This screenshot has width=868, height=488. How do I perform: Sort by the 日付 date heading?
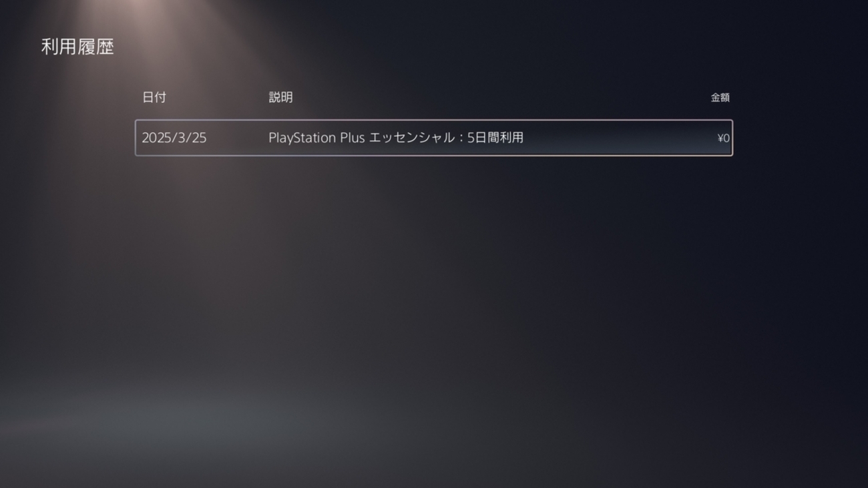click(154, 97)
